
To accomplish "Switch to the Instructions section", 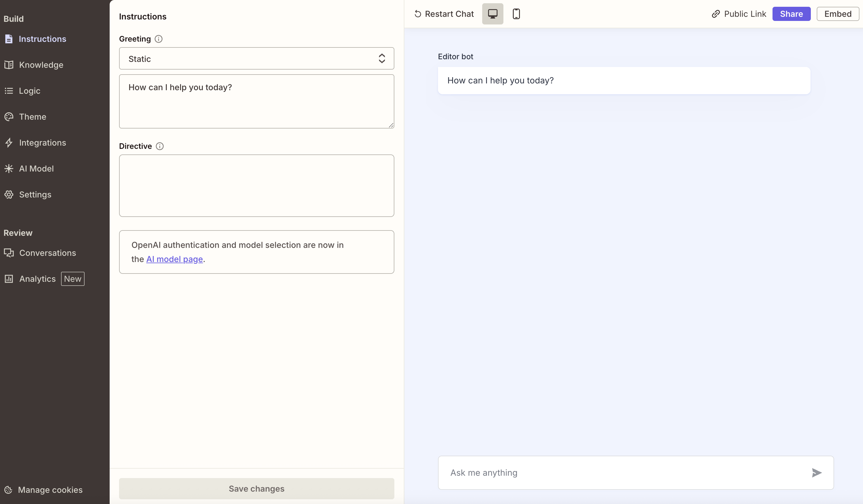I will 42,39.
